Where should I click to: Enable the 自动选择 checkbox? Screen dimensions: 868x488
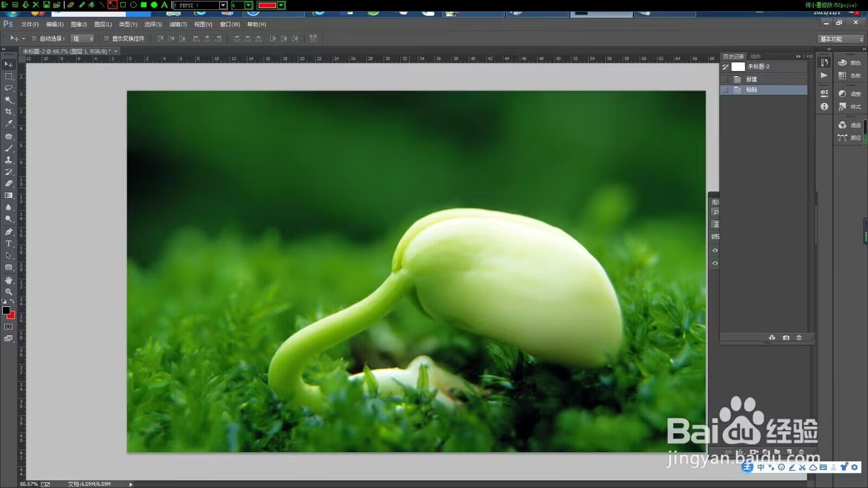(34, 38)
